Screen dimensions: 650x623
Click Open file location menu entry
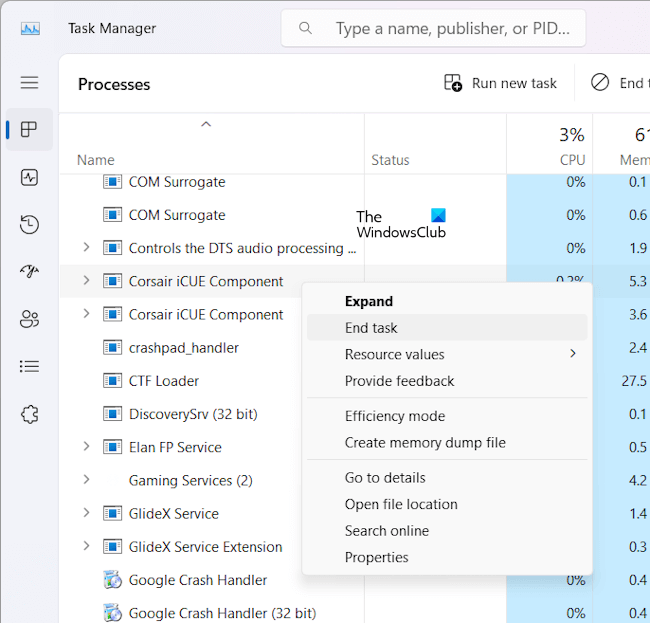tap(401, 504)
